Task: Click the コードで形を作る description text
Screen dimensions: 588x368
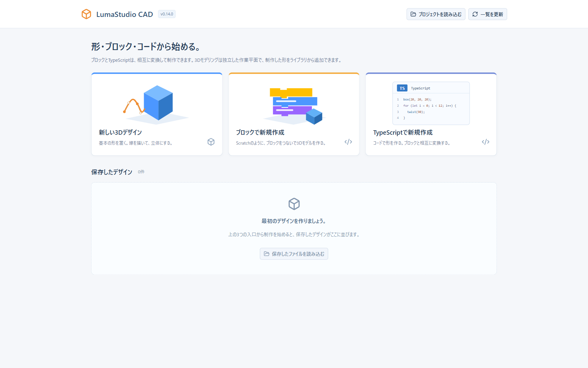Action: coord(412,143)
